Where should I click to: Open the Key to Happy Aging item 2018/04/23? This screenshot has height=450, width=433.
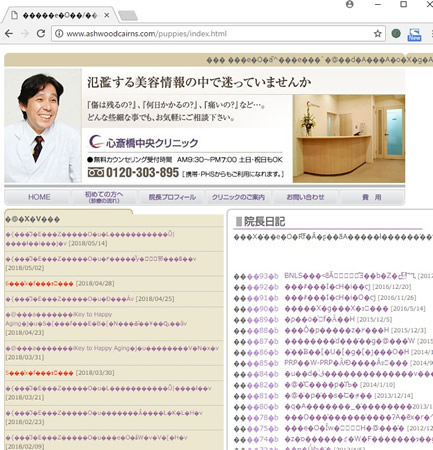point(96,323)
